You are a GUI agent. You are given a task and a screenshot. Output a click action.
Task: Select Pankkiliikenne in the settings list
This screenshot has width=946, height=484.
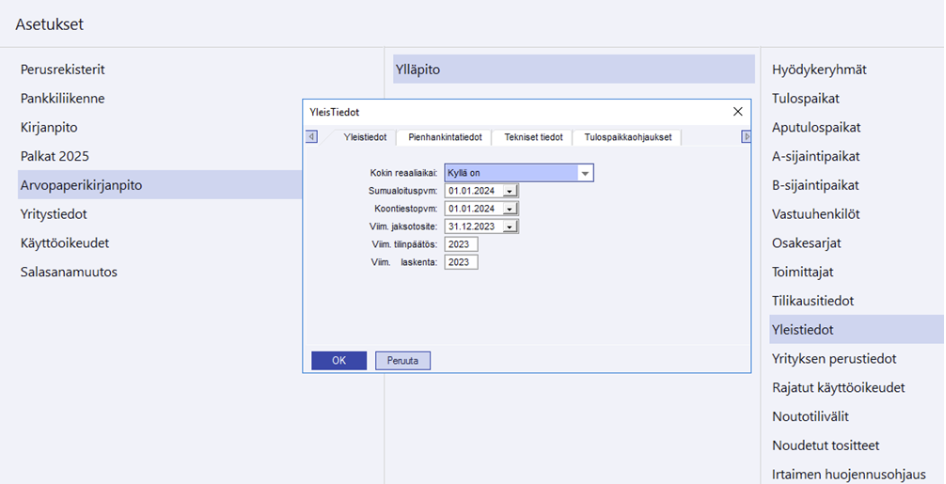tap(63, 98)
